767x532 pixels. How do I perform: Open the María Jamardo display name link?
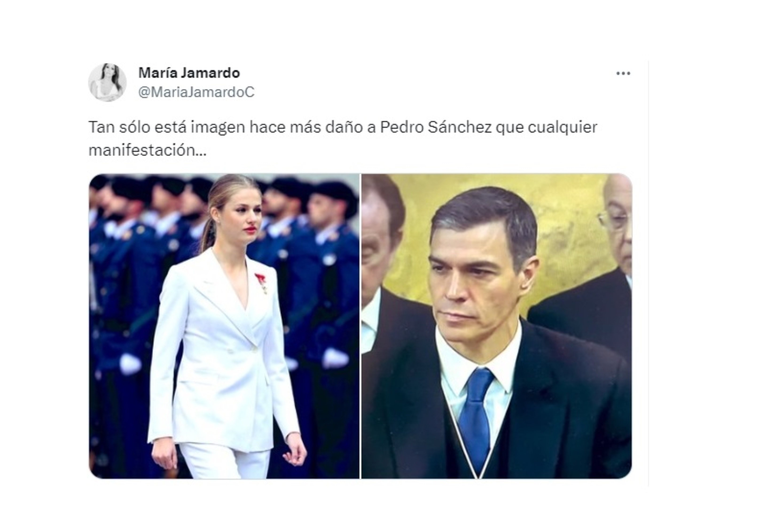pyautogui.click(x=189, y=73)
